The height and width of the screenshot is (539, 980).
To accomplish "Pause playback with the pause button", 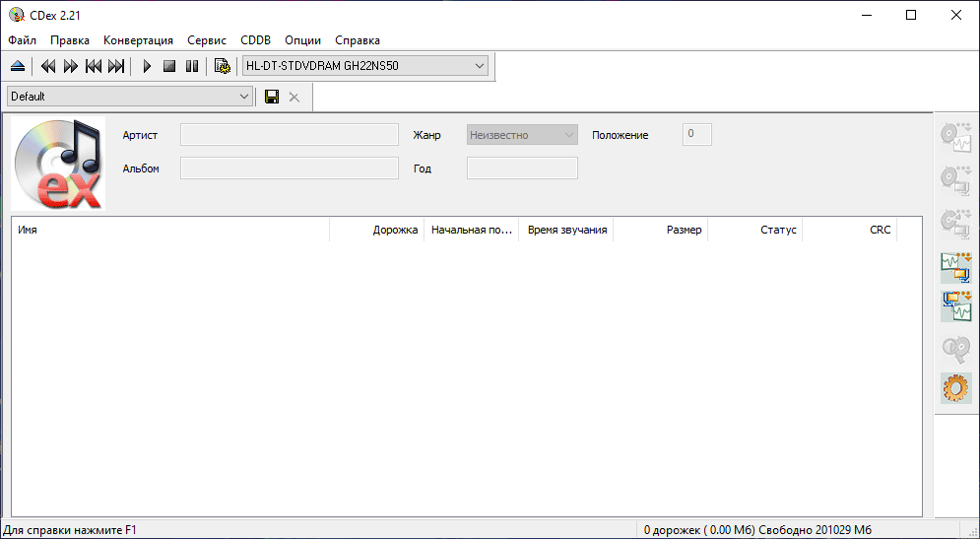I will click(192, 66).
